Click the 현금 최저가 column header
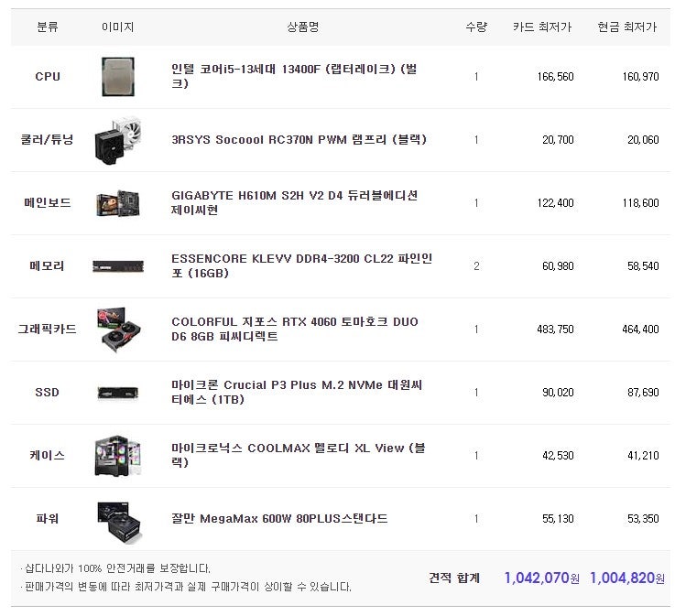The width and height of the screenshot is (675, 616). point(626,27)
